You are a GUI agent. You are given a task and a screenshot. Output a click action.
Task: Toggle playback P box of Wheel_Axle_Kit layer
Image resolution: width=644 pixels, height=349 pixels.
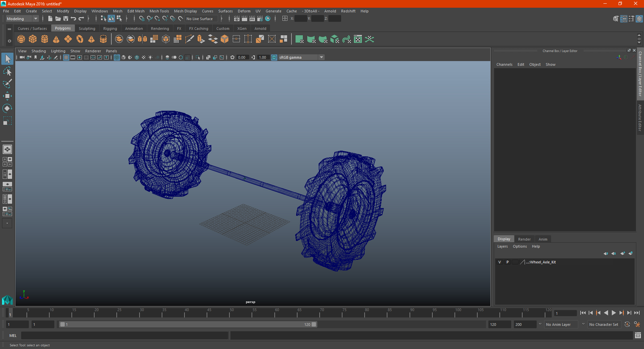click(x=507, y=262)
